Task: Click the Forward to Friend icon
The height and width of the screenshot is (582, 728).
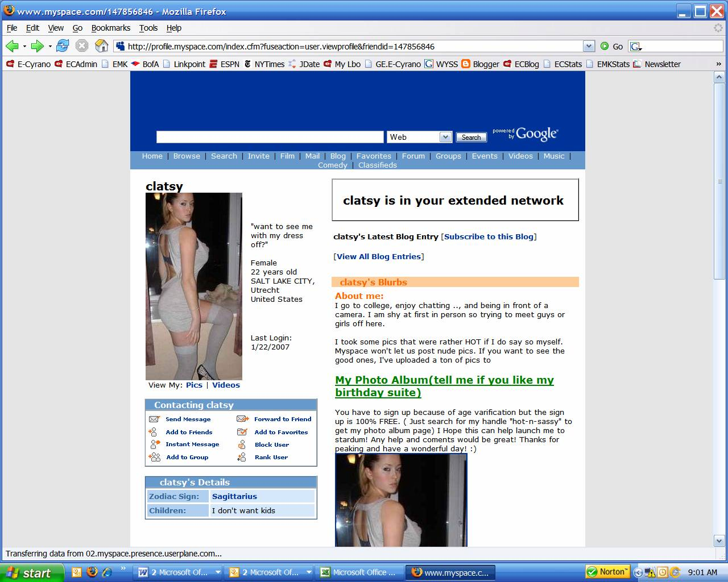Action: point(242,419)
